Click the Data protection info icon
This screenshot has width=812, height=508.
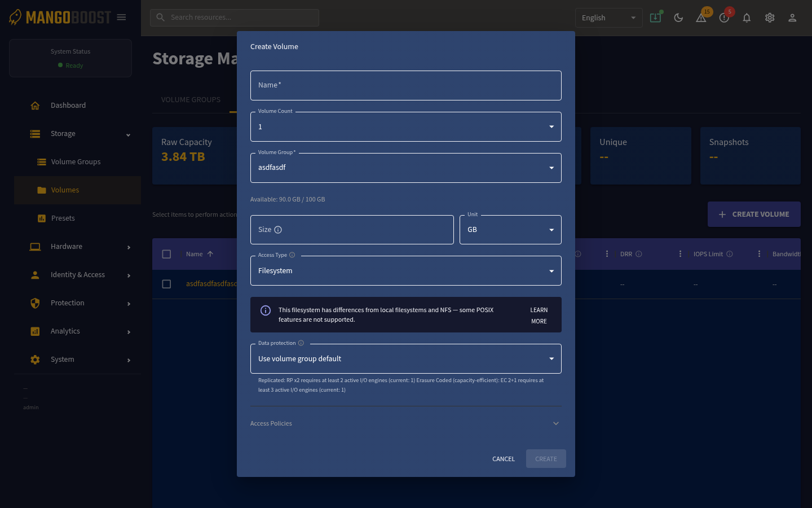[x=301, y=343]
